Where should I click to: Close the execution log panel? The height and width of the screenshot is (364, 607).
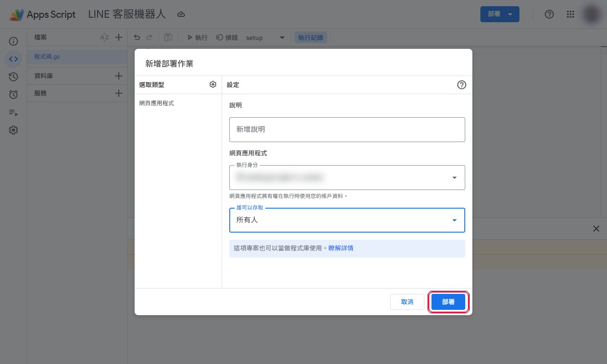pos(596,229)
